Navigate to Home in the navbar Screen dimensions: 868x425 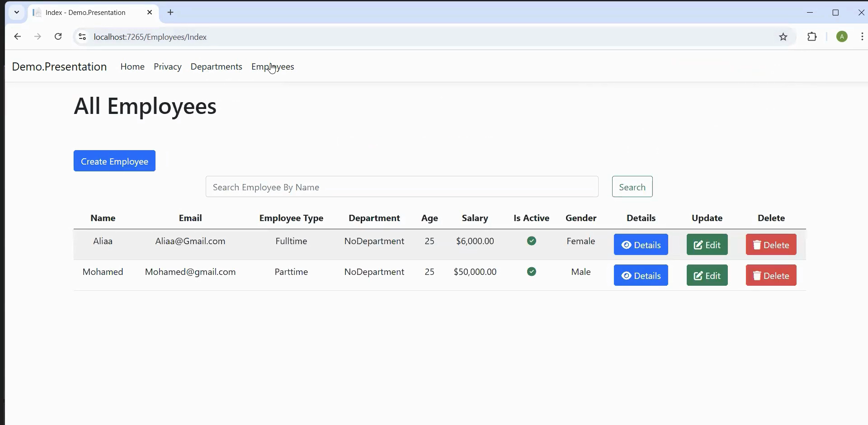pos(132,66)
